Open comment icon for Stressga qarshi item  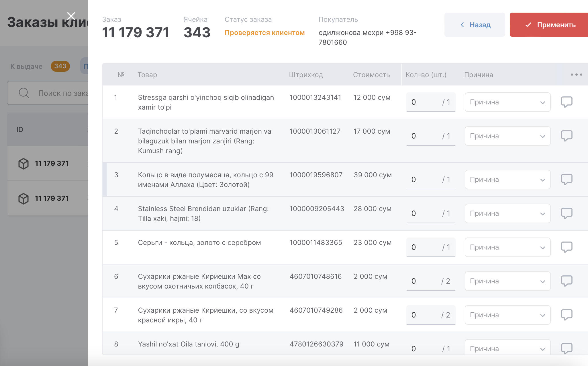[x=566, y=102]
